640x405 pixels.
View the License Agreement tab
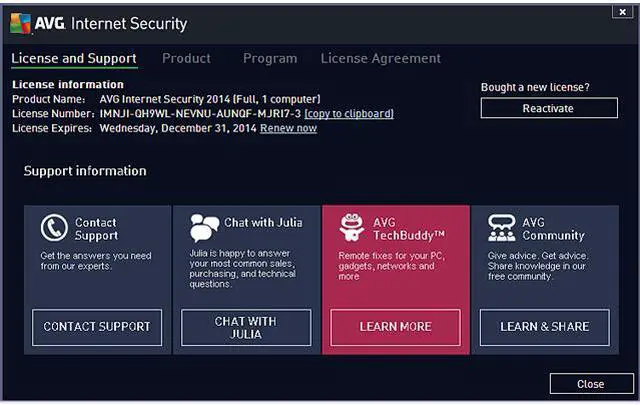coord(380,58)
